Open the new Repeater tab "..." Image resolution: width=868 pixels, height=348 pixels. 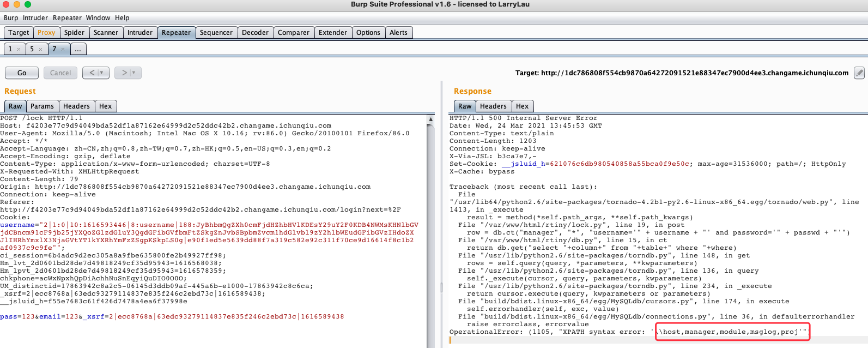78,49
